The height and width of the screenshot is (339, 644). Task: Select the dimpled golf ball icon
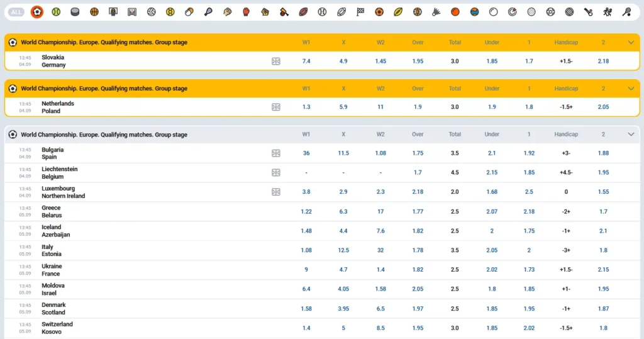click(x=531, y=12)
